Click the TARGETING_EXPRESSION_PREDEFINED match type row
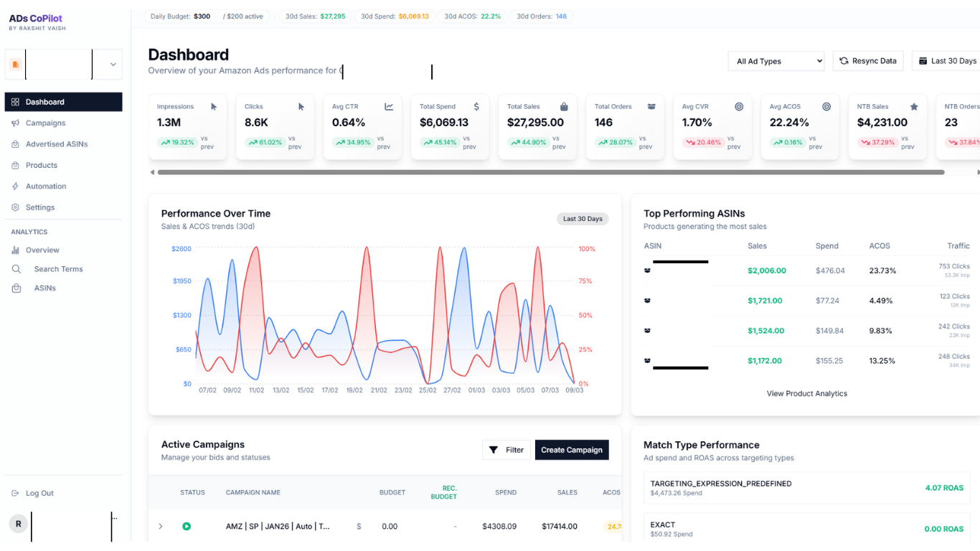This screenshot has height=551, width=980. point(806,488)
